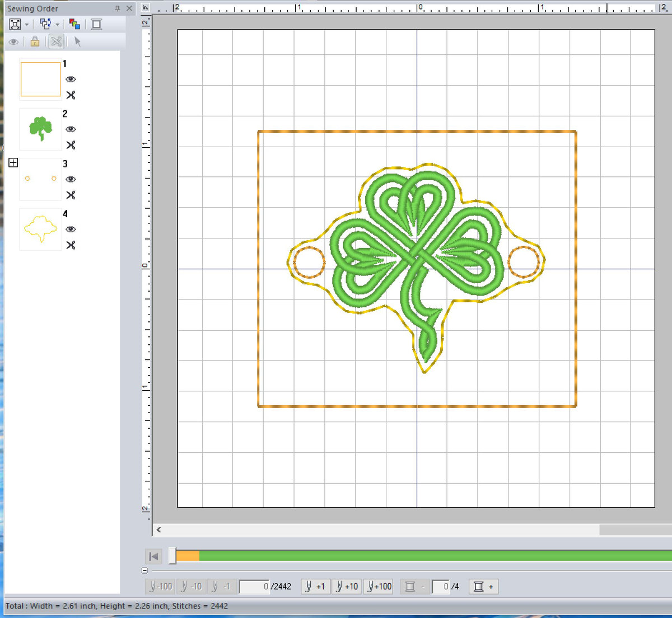This screenshot has height=618, width=672.
Task: Hide object 2, the green shamrock
Action: [x=71, y=129]
